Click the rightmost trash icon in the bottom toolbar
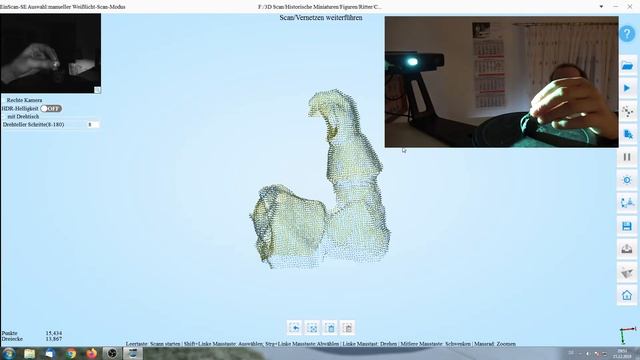640x360 pixels. tap(348, 328)
